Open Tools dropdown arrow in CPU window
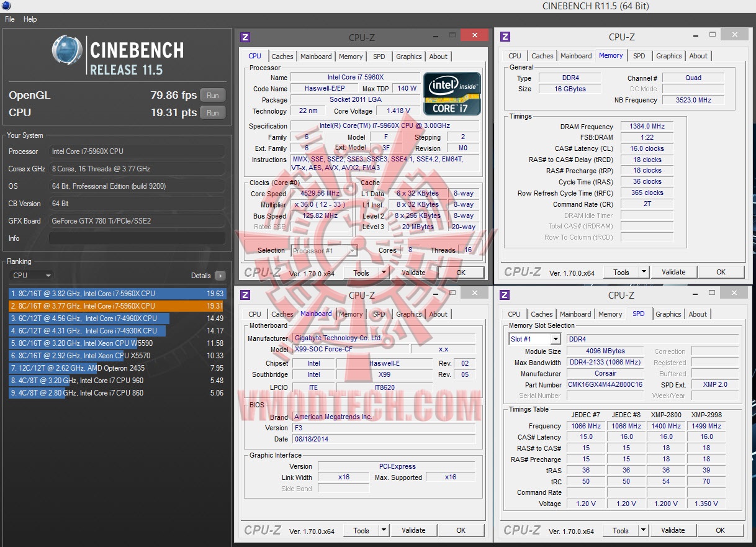The height and width of the screenshot is (547, 756). pos(384,273)
